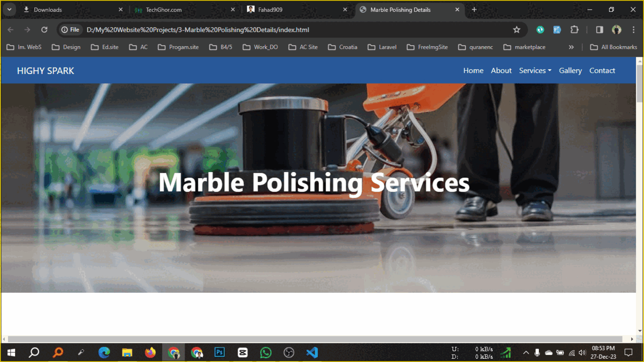Open the AC bookmark folder
644x362 pixels.
pos(138,47)
